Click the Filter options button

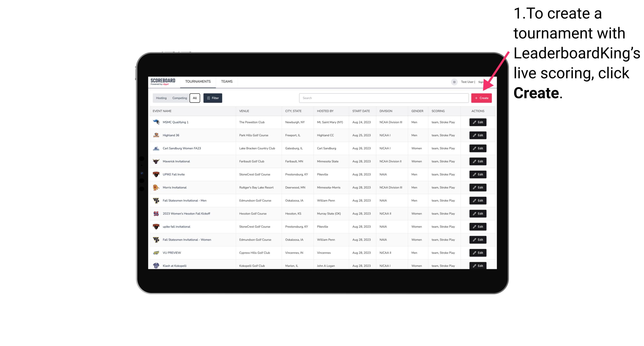[213, 98]
